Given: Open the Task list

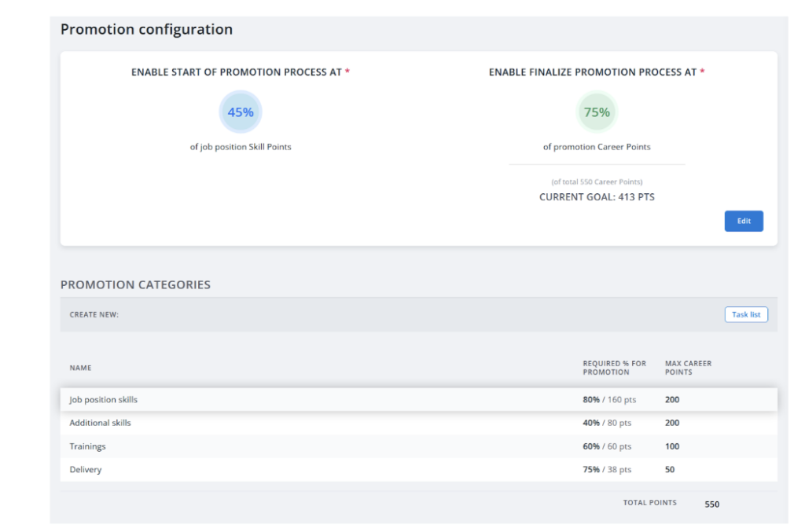Looking at the screenshot, I should [745, 314].
